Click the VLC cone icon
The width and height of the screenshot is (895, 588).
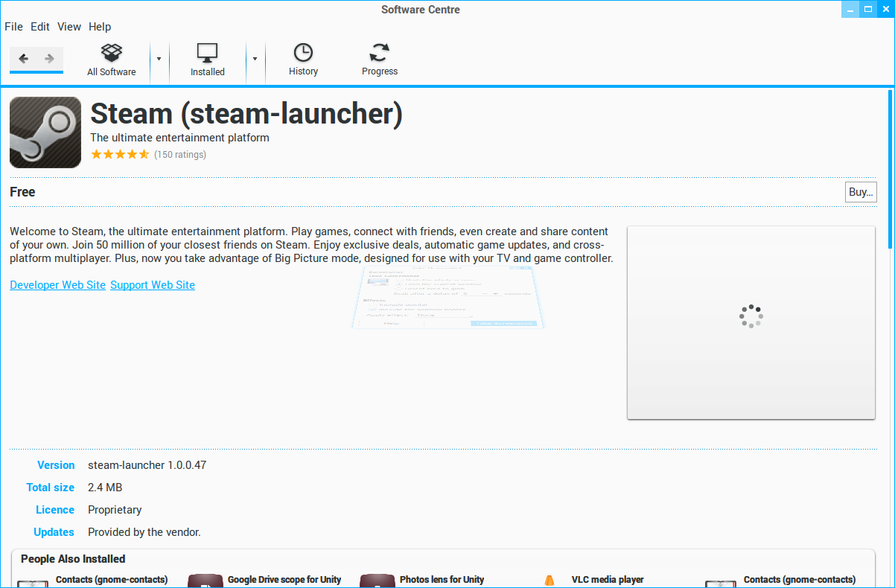tap(550, 581)
